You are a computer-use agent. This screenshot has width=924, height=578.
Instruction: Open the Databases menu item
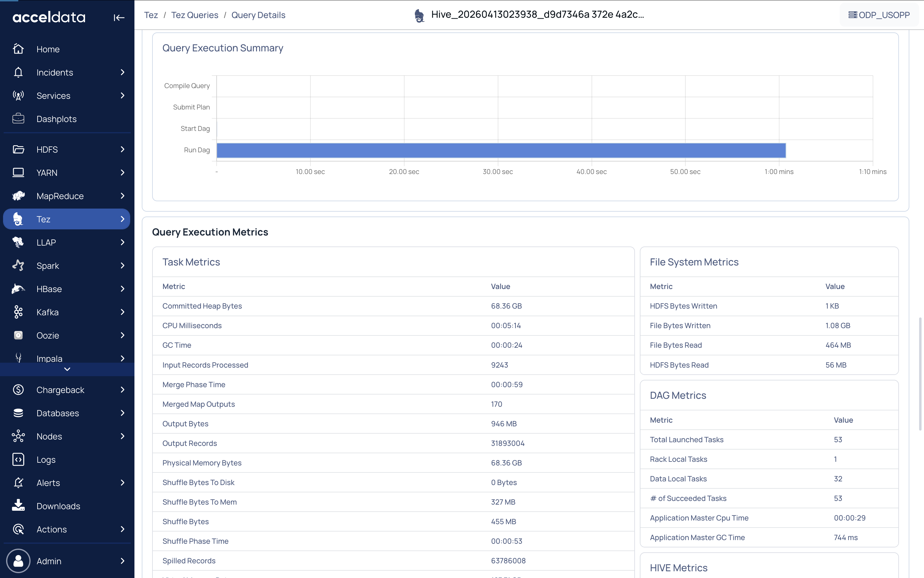67,413
